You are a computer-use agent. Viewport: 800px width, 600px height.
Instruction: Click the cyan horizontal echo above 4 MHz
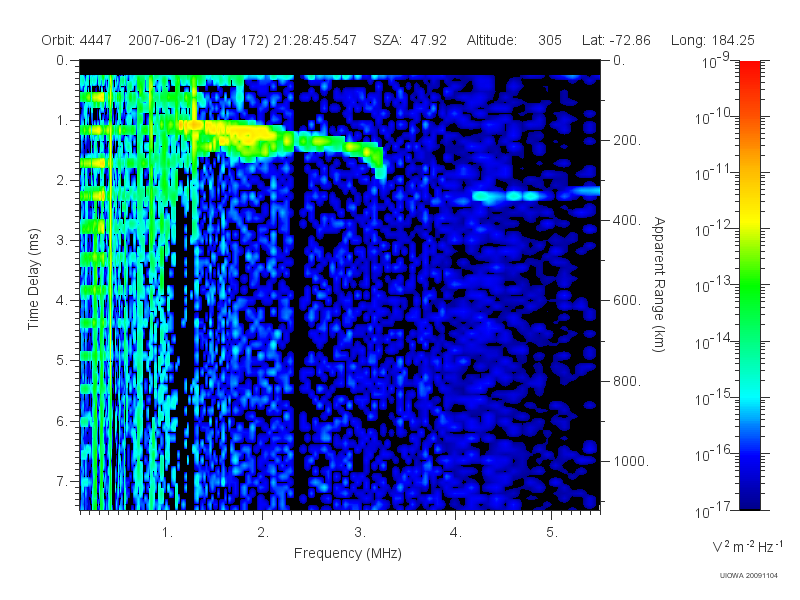(x=531, y=195)
